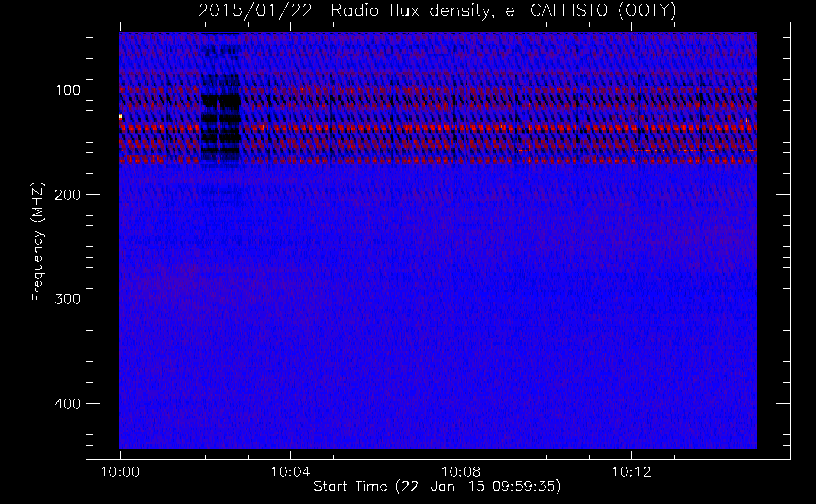Click the '10:12' time tick label
This screenshot has width=816, height=504.
tap(631, 472)
